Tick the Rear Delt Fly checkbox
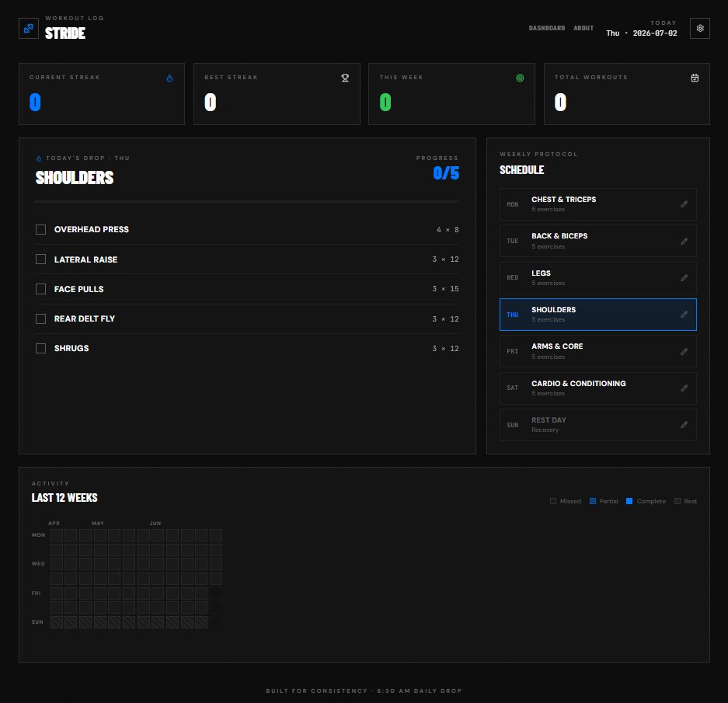This screenshot has height=703, width=728. pyautogui.click(x=41, y=318)
